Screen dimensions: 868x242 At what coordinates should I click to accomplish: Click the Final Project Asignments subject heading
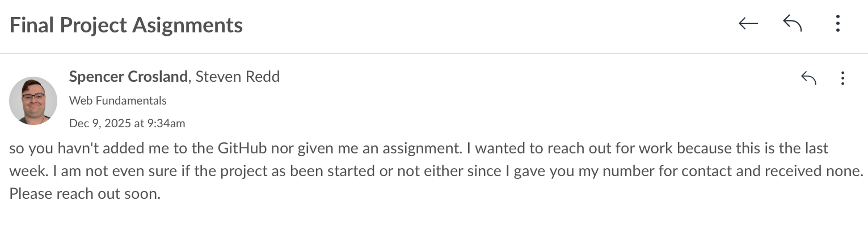[126, 25]
